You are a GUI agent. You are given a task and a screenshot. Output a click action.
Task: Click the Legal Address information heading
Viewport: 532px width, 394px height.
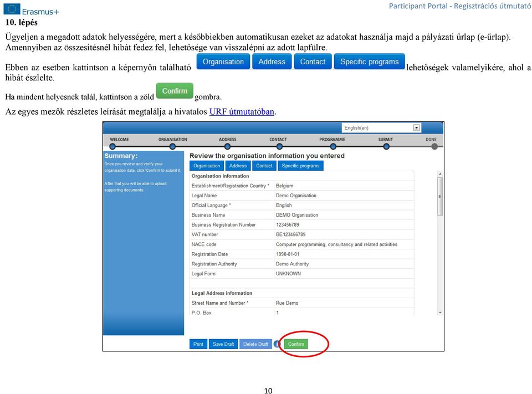222,293
